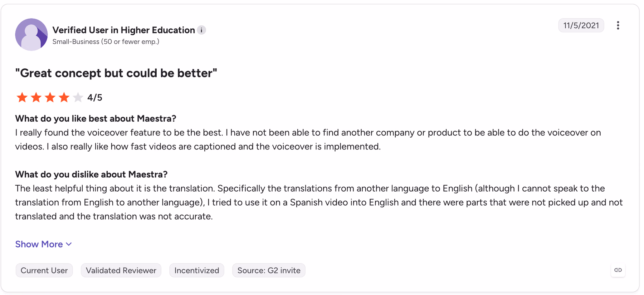Viewport: 644px width, 295px height.
Task: Click the Source: G2 invite badge
Action: 269,270
